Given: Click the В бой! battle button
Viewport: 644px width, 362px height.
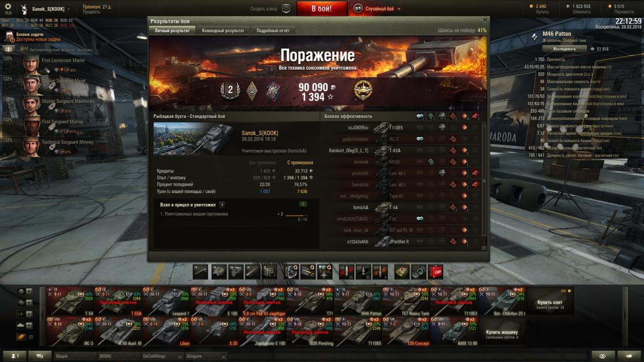Looking at the screenshot, I should pos(321,9).
